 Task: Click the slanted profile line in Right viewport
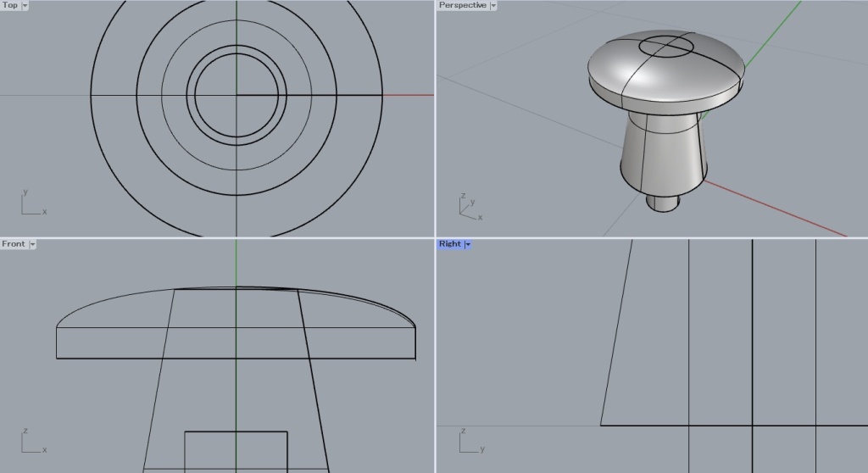click(616, 331)
